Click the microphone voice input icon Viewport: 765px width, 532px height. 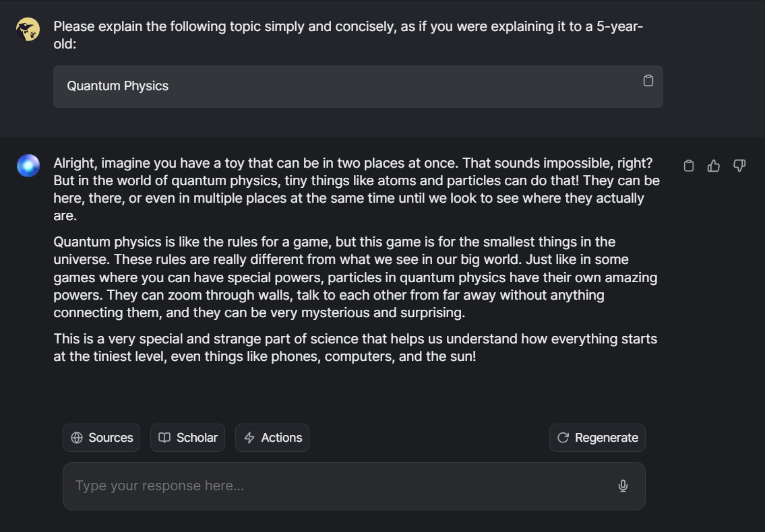pos(623,486)
